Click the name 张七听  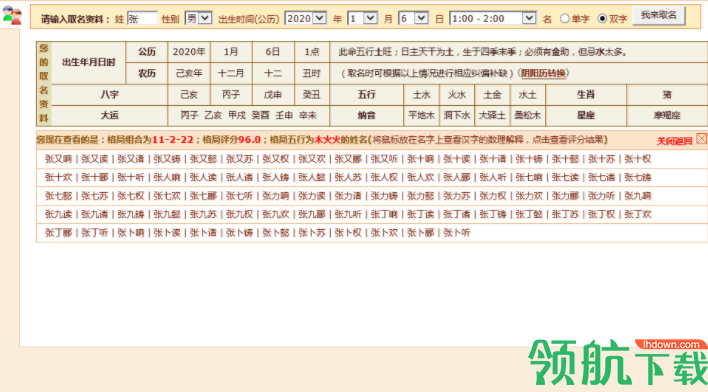(x=239, y=196)
